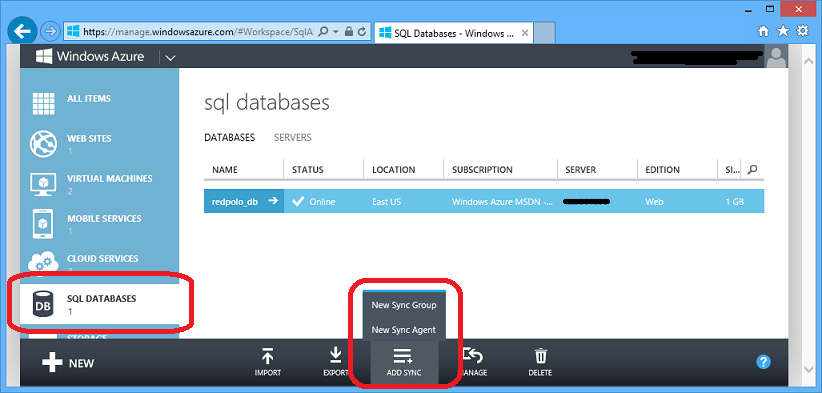The image size is (822, 393).
Task: Click the Add Sync command button
Action: click(404, 362)
